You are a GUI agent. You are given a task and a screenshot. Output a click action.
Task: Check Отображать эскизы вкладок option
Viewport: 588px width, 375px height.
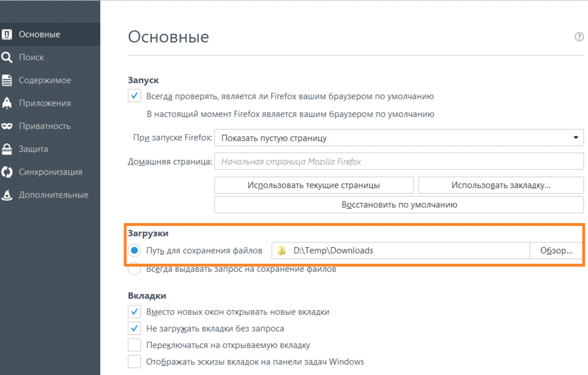(134, 362)
